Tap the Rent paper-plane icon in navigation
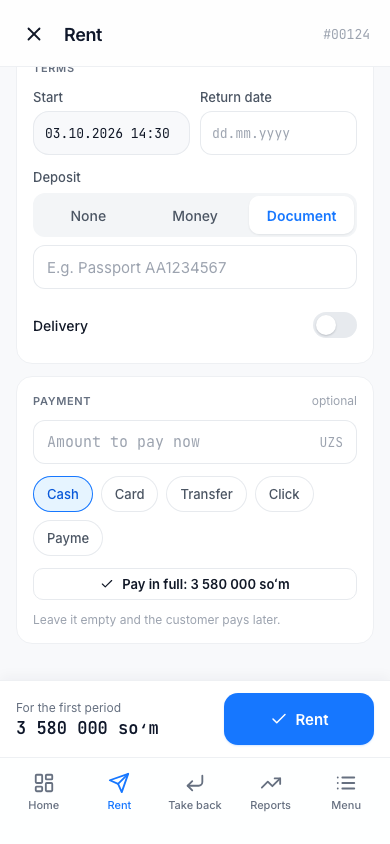 tap(119, 783)
